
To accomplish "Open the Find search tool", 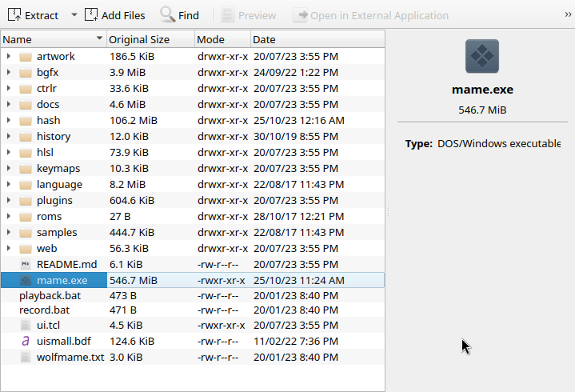I will pyautogui.click(x=179, y=15).
